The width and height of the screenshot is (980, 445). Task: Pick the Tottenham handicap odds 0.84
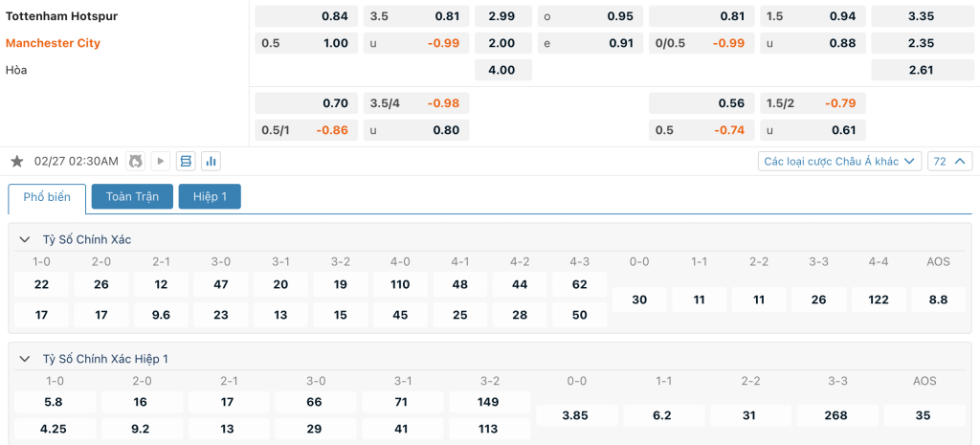tap(306, 16)
